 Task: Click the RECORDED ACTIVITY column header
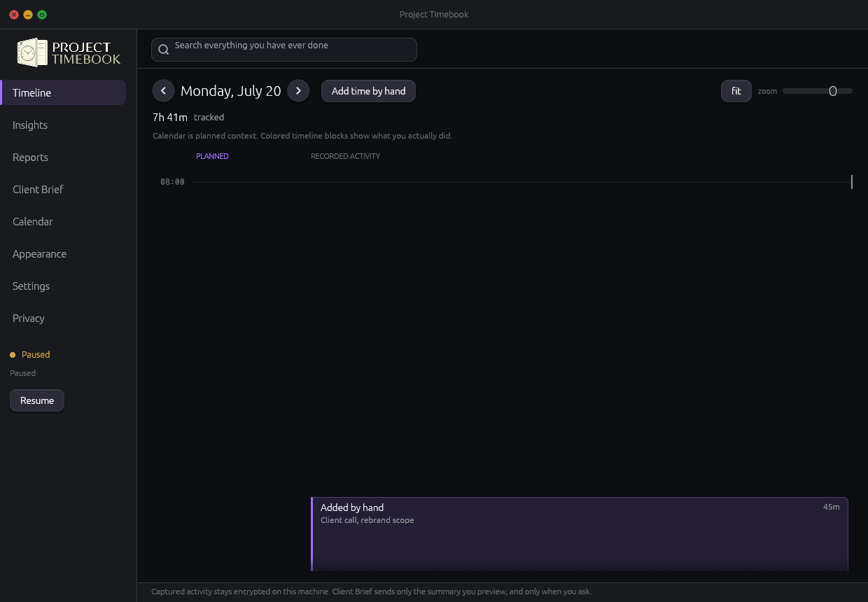[345, 156]
